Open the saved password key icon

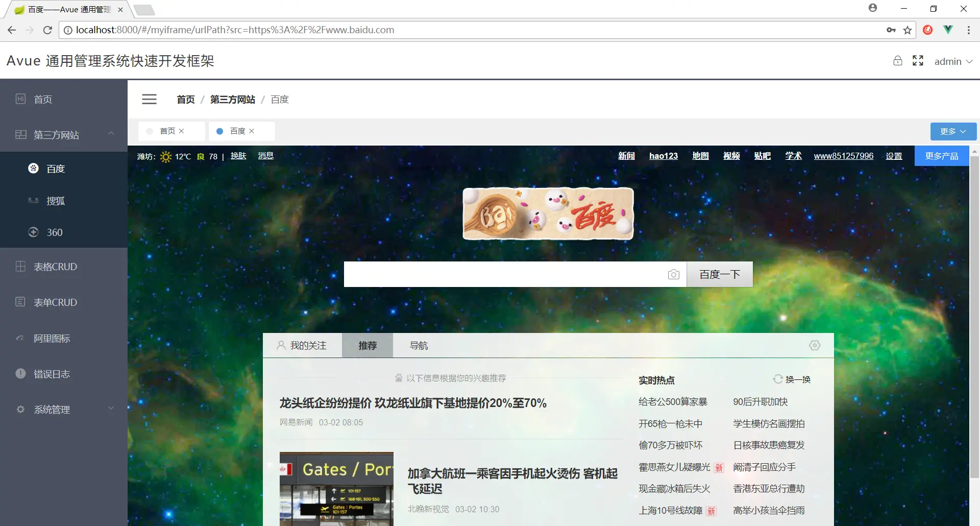(x=891, y=30)
